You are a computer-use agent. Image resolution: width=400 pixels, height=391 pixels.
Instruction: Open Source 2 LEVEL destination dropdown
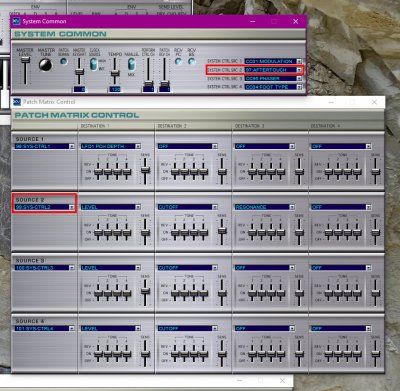[111, 207]
